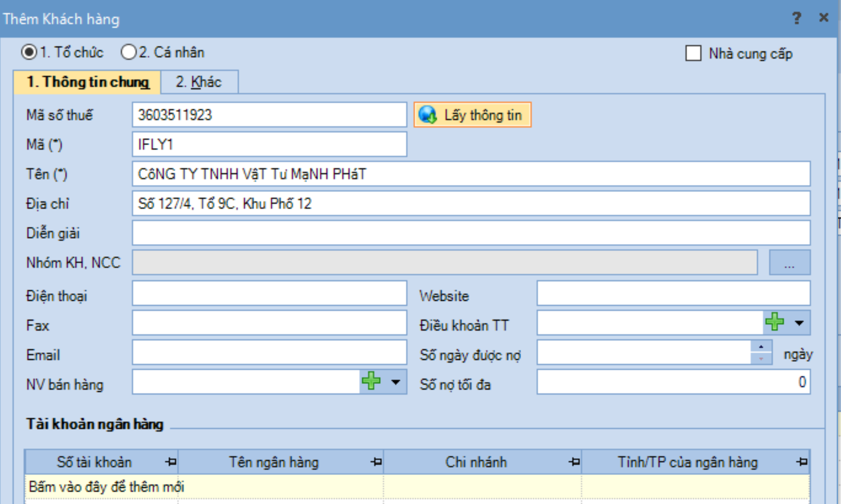The image size is (841, 504).
Task: Pin the Tỉnh/TP của ngân hàng column
Action: tap(802, 462)
